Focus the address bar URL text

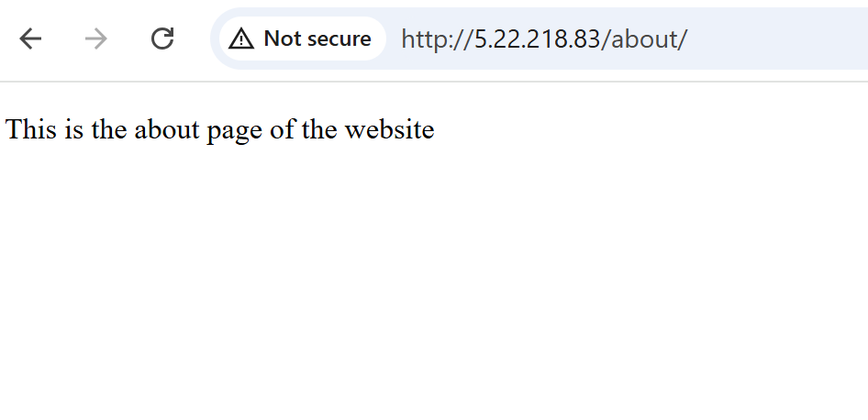[x=544, y=39]
